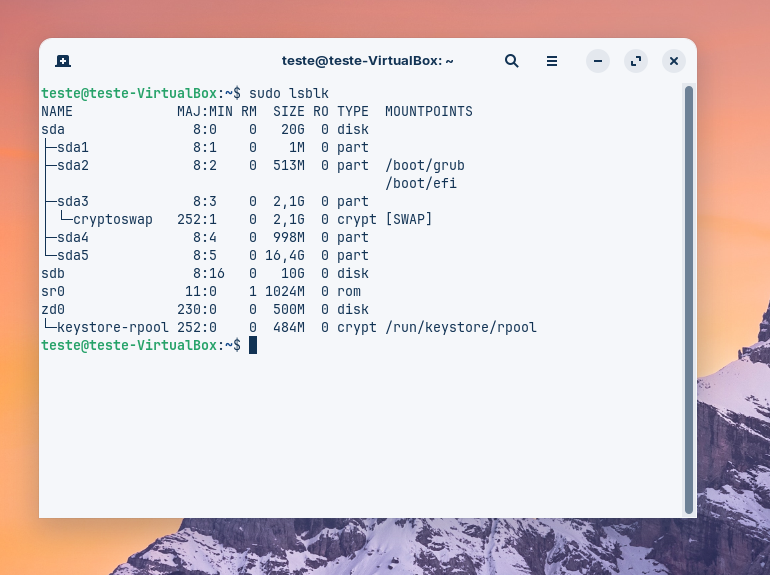Maximize the terminal window

(636, 61)
